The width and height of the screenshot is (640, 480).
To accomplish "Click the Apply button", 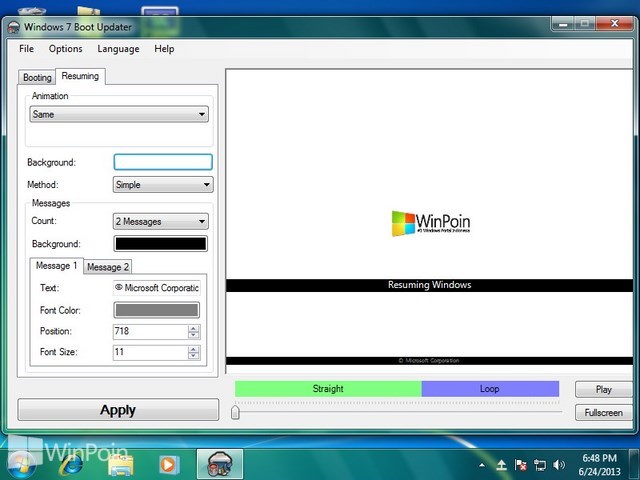I will (118, 410).
